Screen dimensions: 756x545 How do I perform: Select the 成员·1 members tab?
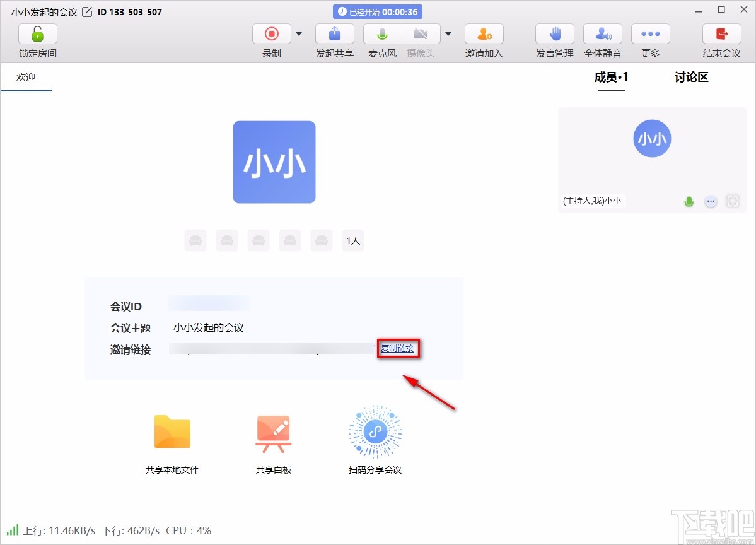point(610,78)
